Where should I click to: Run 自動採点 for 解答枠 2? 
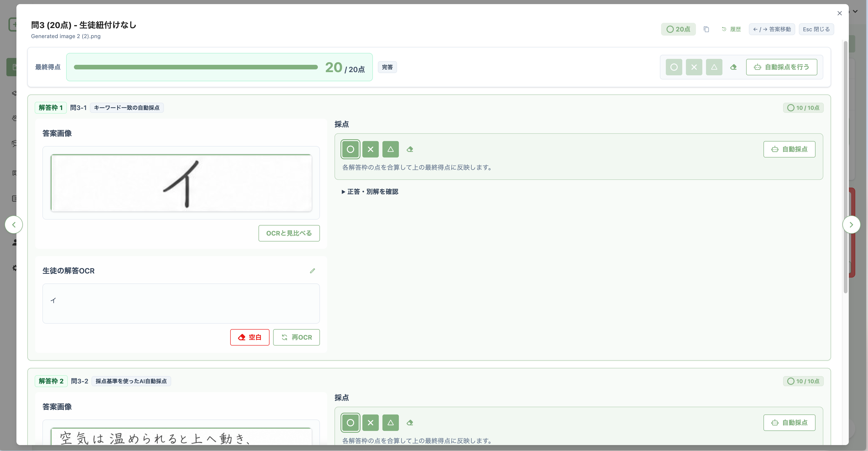[789, 423]
